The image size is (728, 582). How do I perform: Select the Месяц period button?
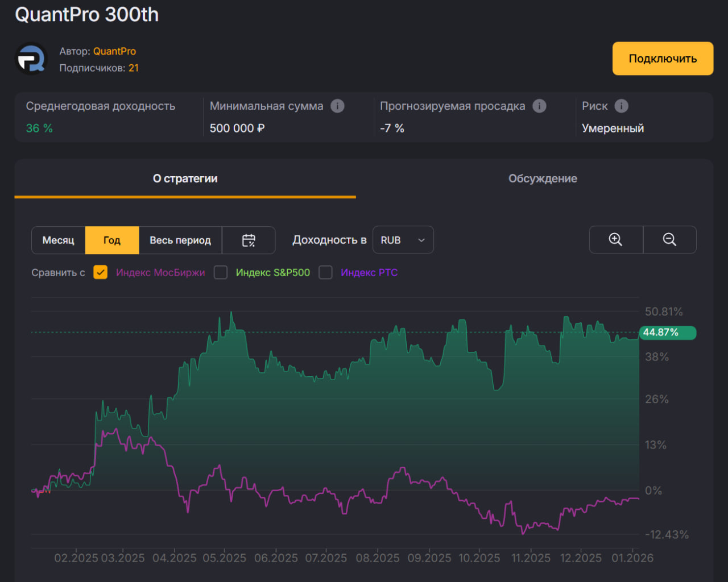(58, 240)
